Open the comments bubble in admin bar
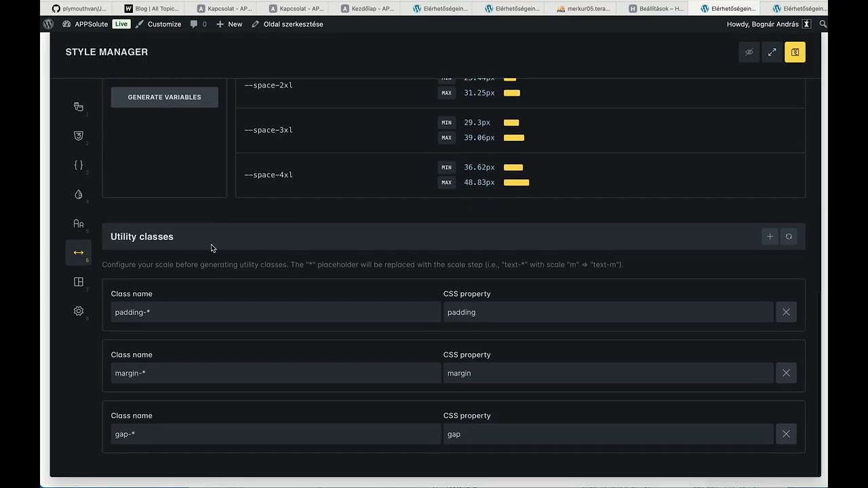The image size is (868, 488). point(198,24)
